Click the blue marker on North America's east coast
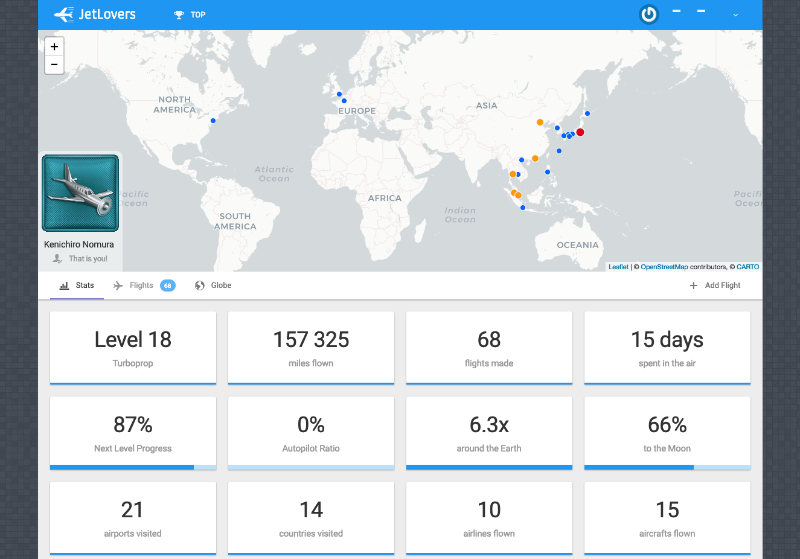This screenshot has height=559, width=800. click(x=213, y=121)
